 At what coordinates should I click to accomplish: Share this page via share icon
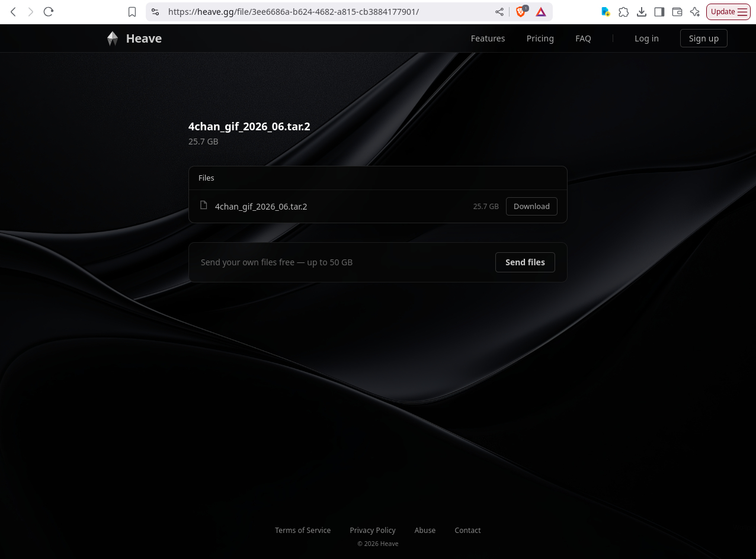point(499,12)
